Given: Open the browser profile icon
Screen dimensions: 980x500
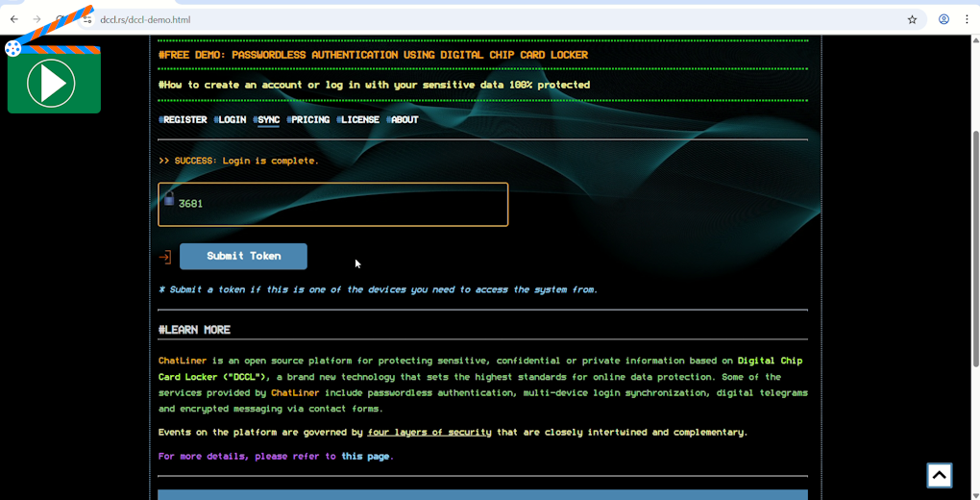Looking at the screenshot, I should click(x=943, y=19).
